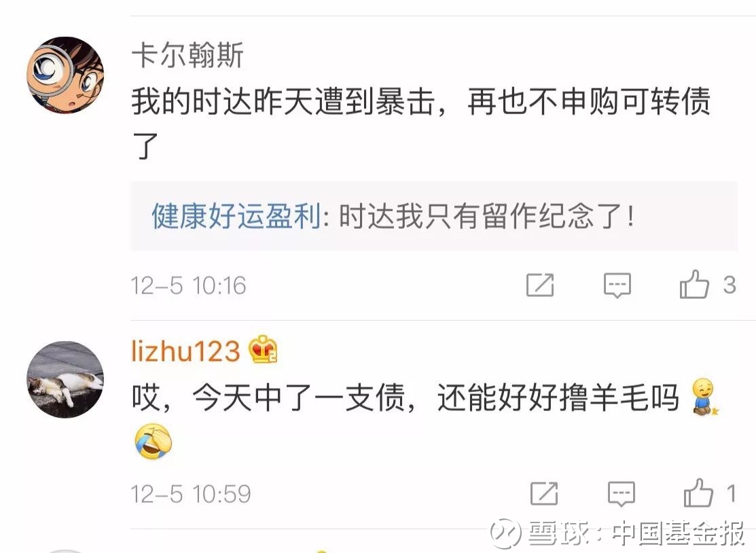Tap the reply bubble icon on lizhu123's comment
This screenshot has height=553, width=756.
coord(621,494)
